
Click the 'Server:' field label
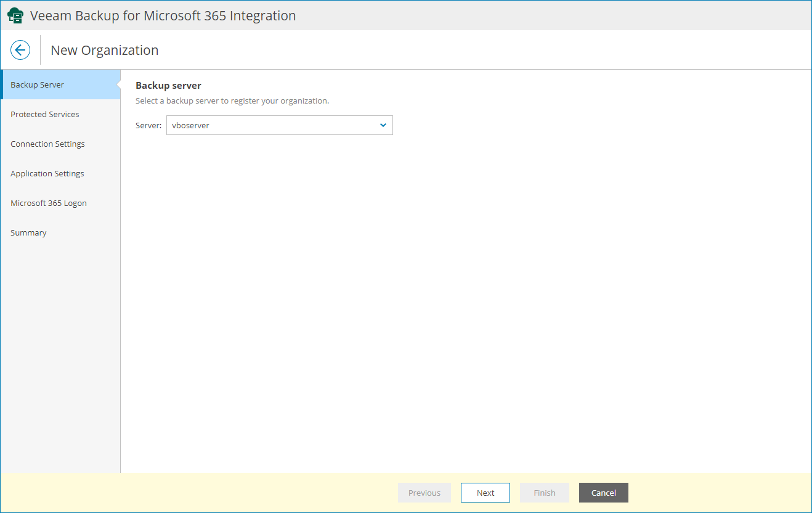pyautogui.click(x=148, y=125)
